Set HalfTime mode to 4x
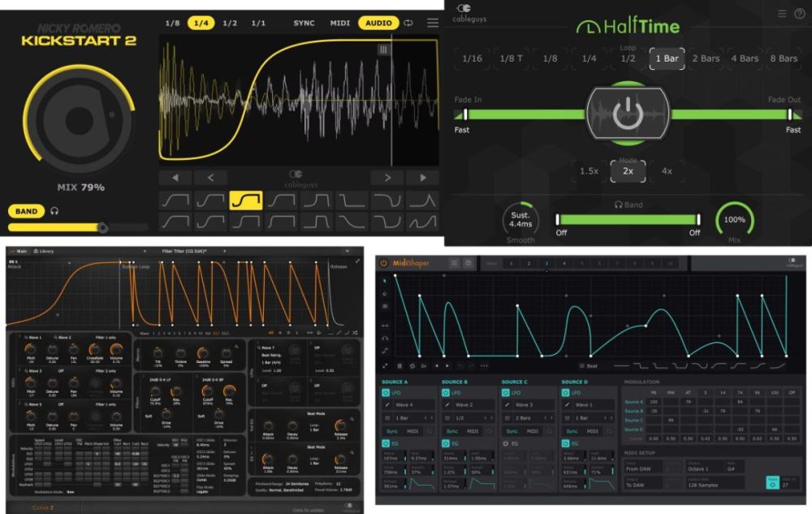The height and width of the screenshot is (514, 812). [x=667, y=171]
